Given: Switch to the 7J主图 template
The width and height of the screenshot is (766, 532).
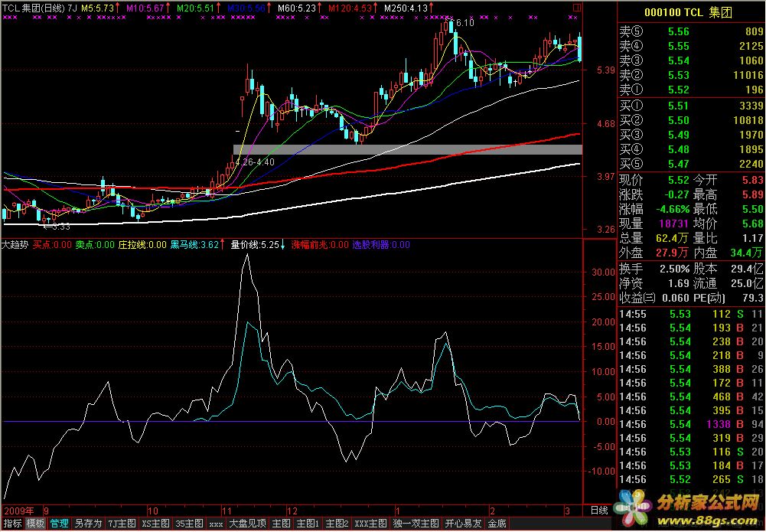Looking at the screenshot, I should 122,524.
